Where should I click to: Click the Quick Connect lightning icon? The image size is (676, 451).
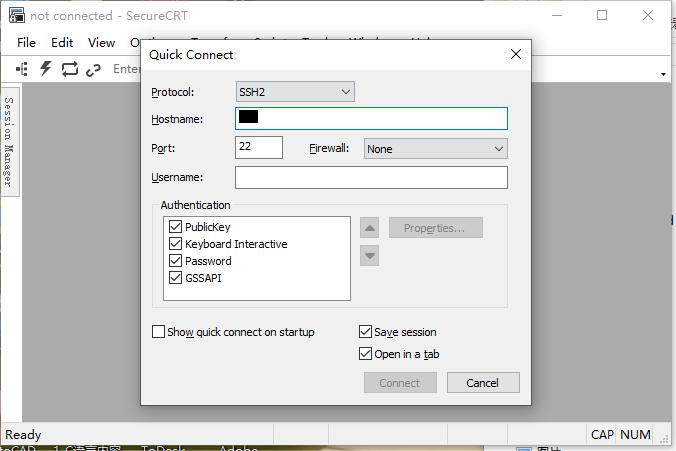click(x=46, y=69)
